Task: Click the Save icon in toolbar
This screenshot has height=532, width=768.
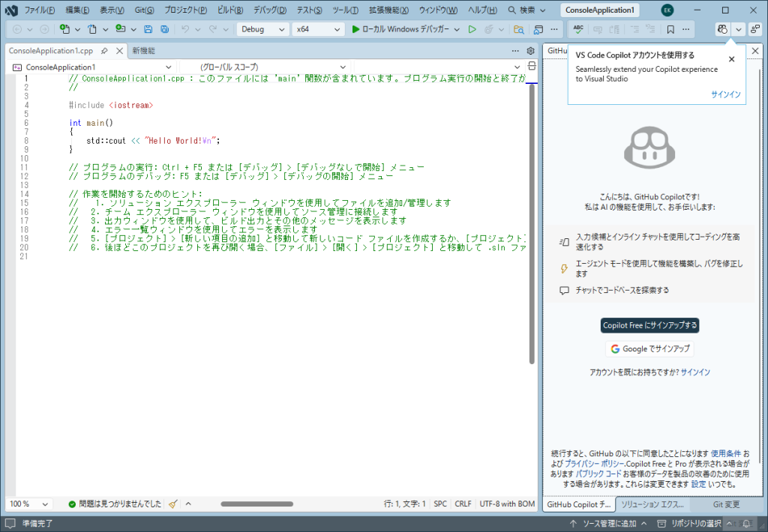Action: pos(148,29)
